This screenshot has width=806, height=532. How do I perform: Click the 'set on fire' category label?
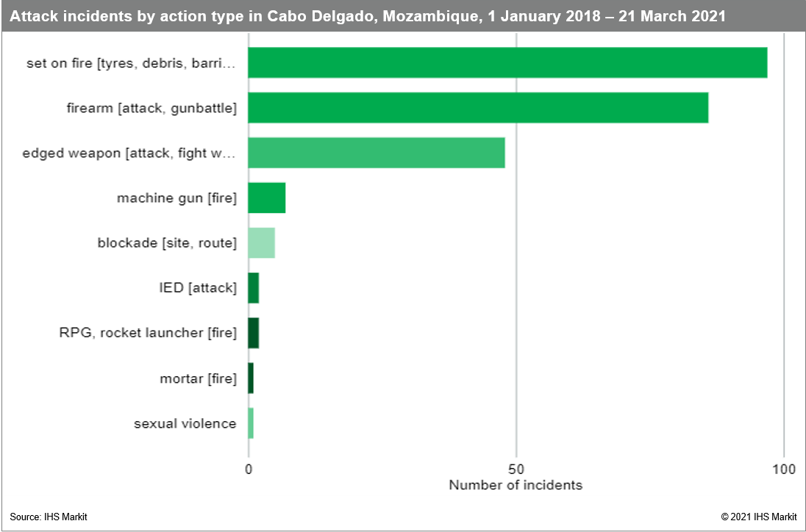coord(131,63)
